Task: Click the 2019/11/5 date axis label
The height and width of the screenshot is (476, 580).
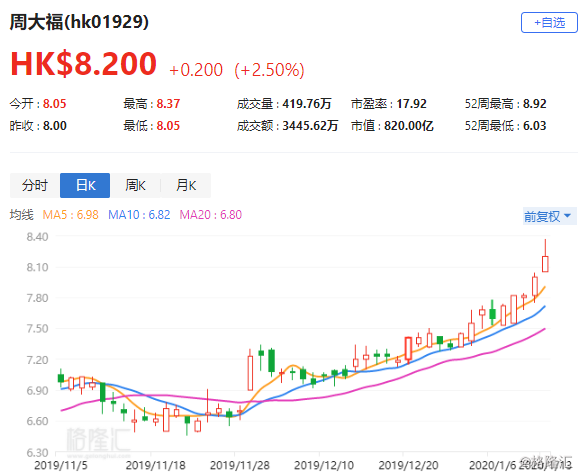Action: [61, 465]
